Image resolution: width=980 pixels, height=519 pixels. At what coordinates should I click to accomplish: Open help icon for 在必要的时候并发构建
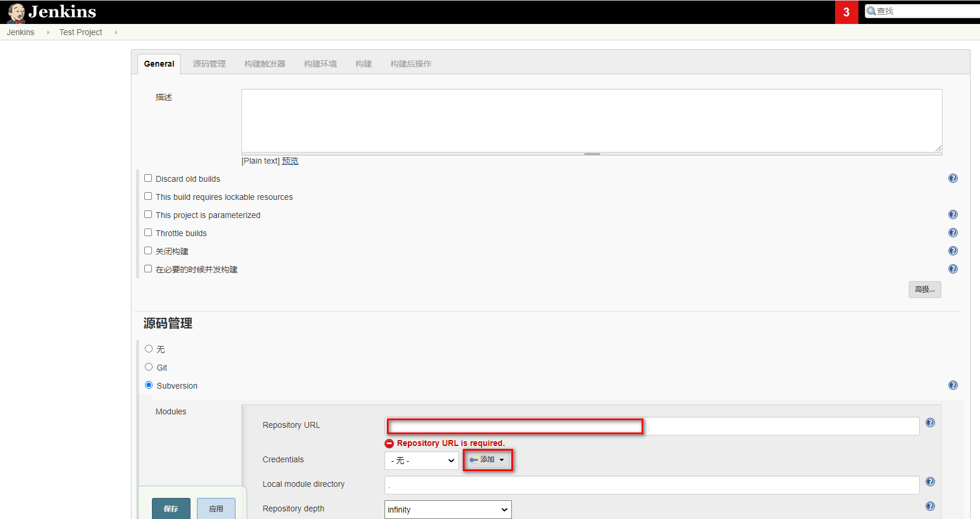pos(953,269)
